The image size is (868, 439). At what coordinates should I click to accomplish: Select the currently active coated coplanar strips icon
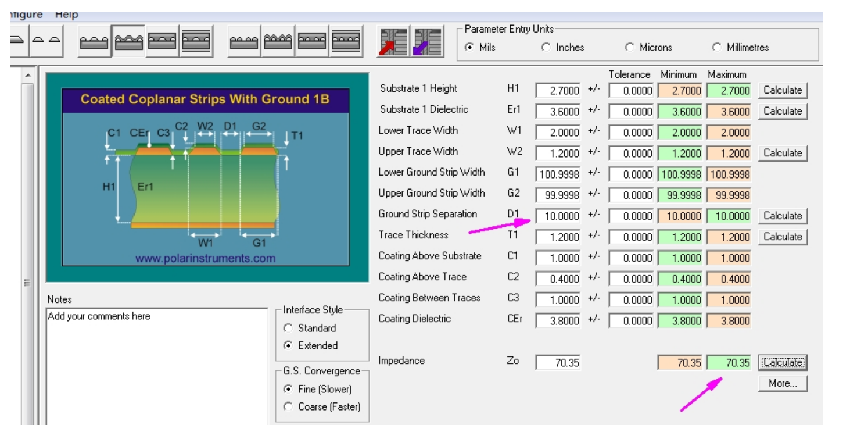click(x=128, y=41)
